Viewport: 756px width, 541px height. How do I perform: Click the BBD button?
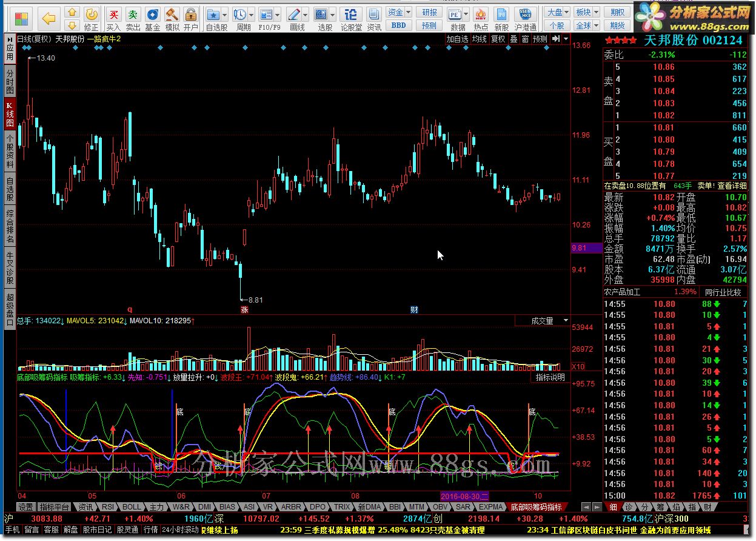[x=399, y=25]
